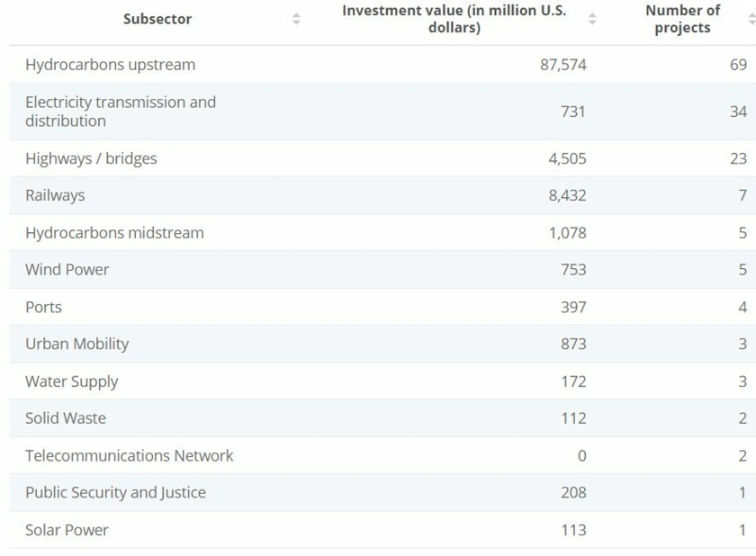Click the Solid Waste row label
The width and height of the screenshot is (756, 556).
(66, 418)
